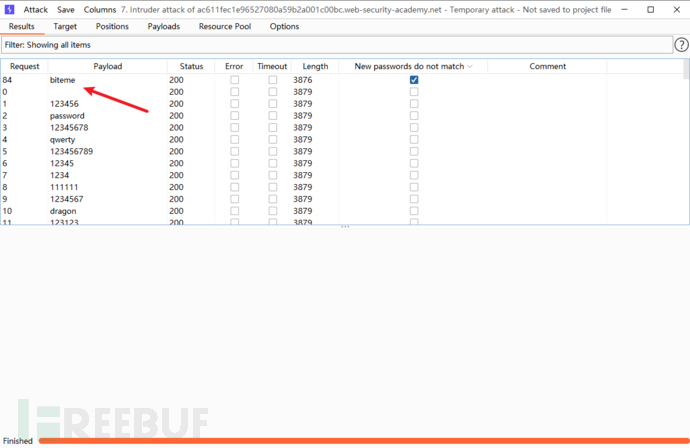Go to the Positions tab
The width and height of the screenshot is (690, 448).
[112, 27]
